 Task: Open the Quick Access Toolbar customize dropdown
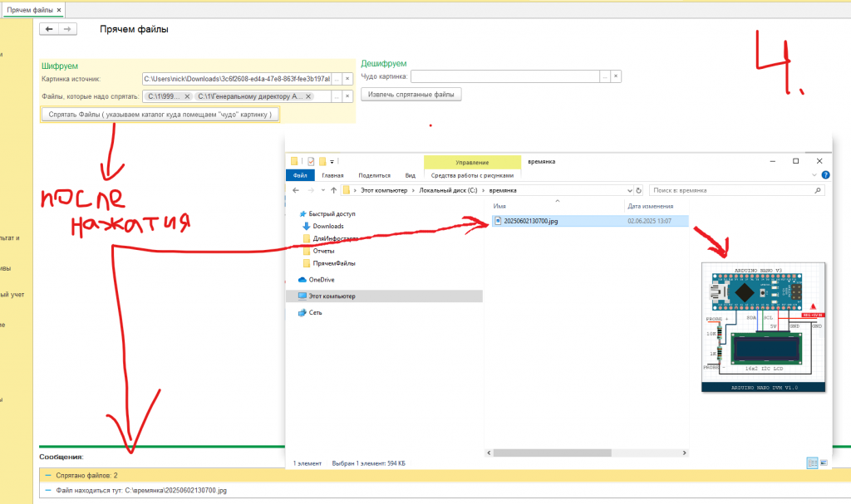[332, 162]
